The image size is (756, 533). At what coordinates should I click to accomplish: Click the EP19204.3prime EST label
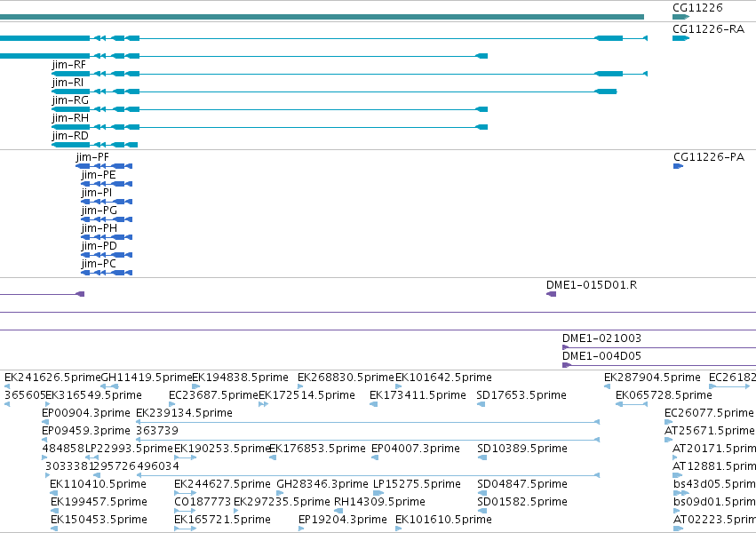(x=342, y=520)
